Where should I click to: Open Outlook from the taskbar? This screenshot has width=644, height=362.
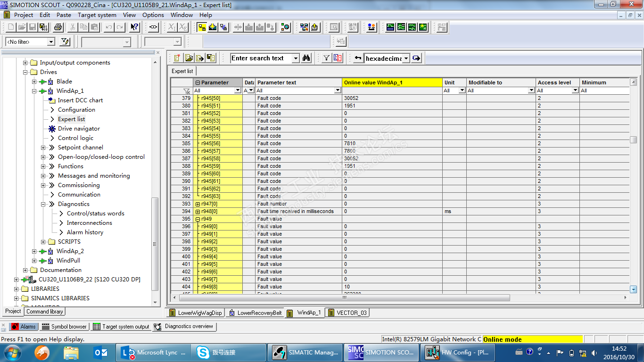(x=101, y=352)
